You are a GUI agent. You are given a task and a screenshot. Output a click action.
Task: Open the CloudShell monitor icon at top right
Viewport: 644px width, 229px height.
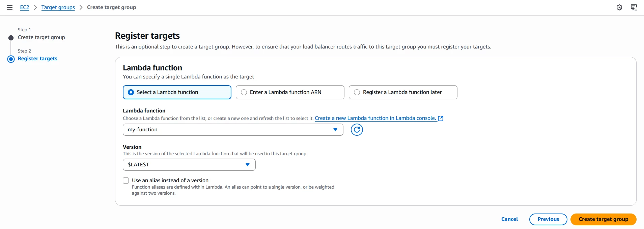(634, 7)
